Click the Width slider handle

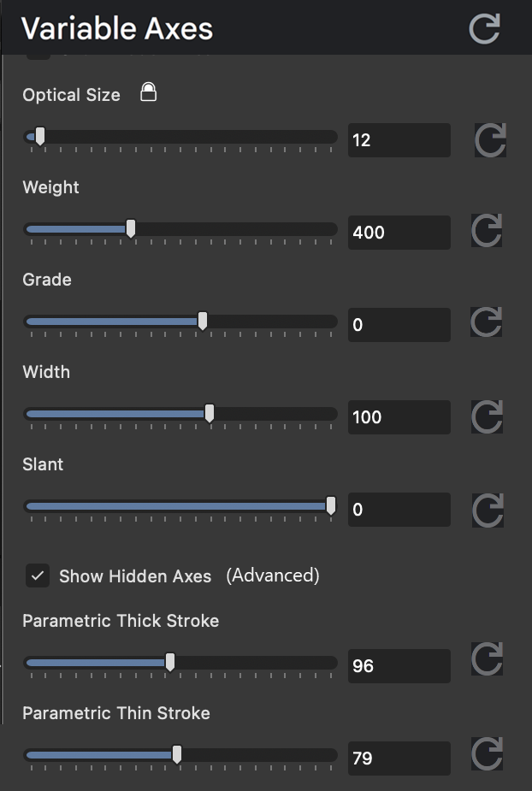click(209, 413)
